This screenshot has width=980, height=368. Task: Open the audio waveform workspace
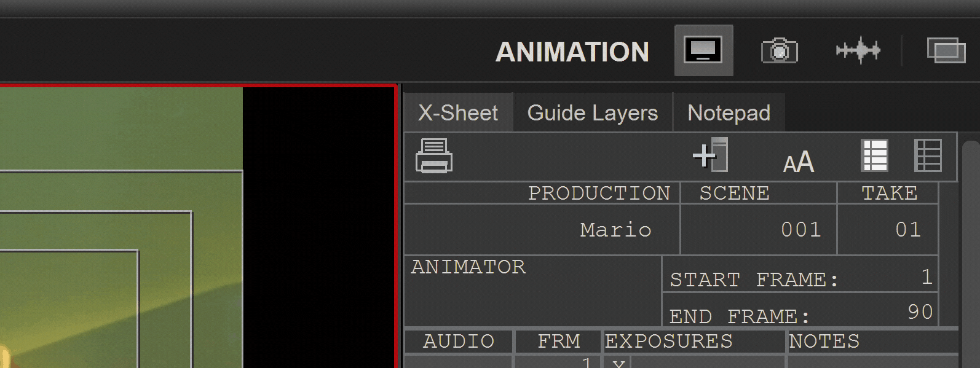point(858,50)
